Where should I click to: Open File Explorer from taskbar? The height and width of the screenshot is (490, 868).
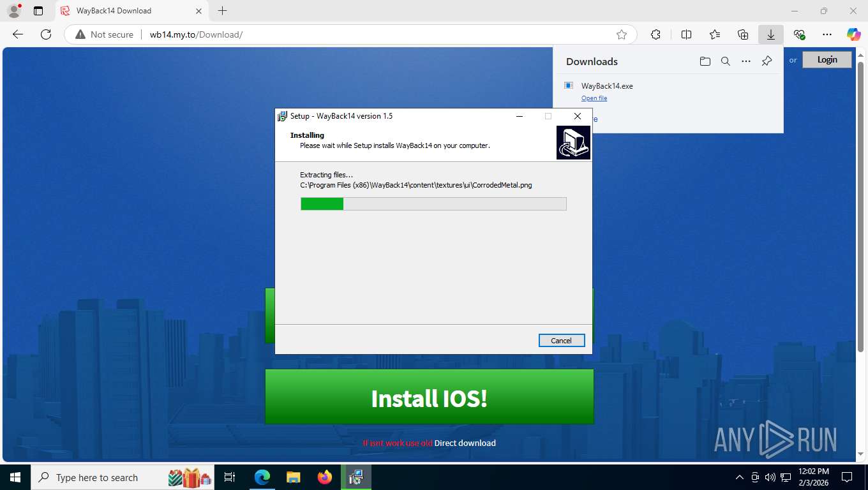point(293,477)
